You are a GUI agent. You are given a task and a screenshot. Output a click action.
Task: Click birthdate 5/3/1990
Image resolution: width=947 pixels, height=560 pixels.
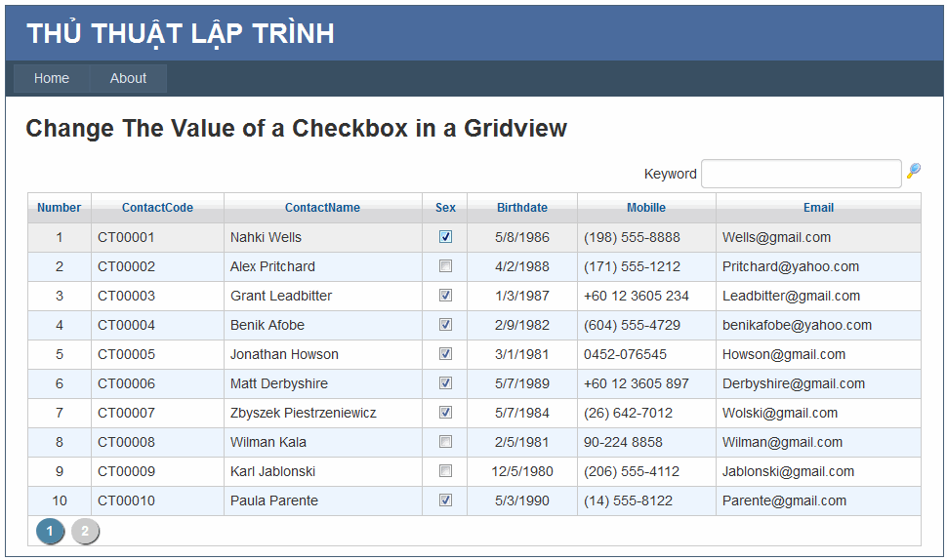(x=522, y=500)
